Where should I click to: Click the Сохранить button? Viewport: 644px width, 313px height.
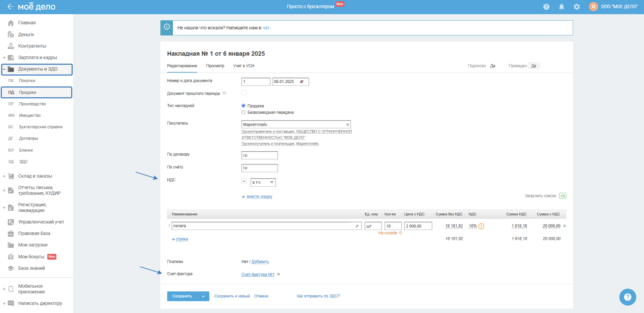pyautogui.click(x=182, y=296)
